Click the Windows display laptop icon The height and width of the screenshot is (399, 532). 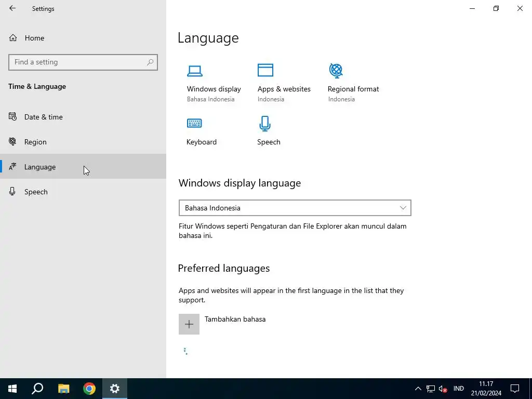[195, 71]
